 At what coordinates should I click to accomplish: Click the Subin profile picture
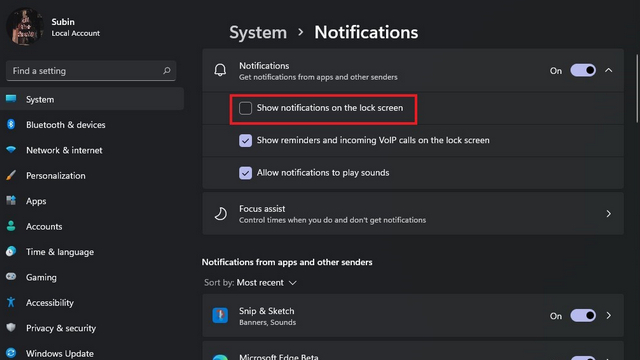[25, 27]
